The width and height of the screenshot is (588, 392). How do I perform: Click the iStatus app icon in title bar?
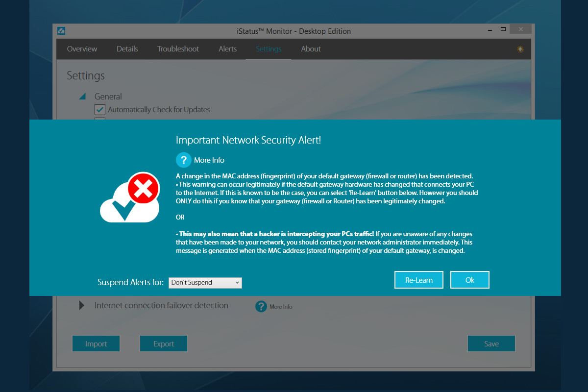pos(61,31)
